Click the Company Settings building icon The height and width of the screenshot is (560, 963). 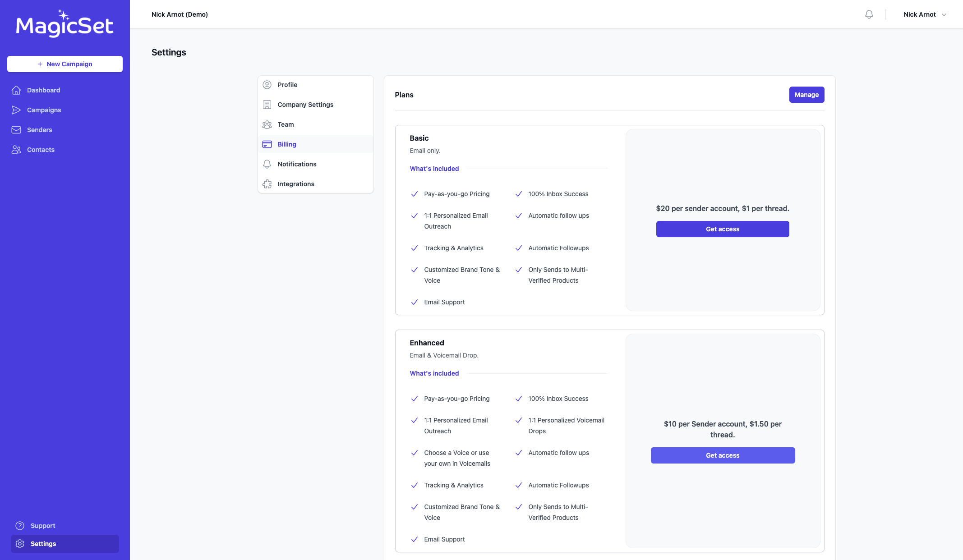[267, 105]
